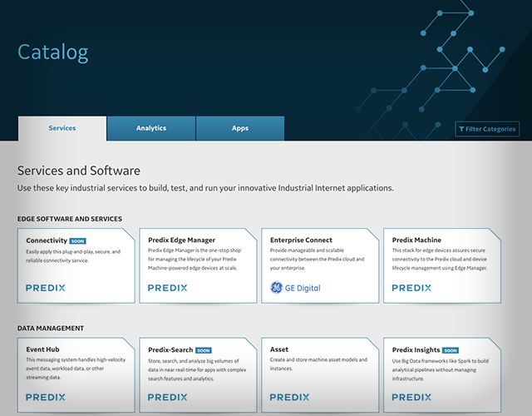The image size is (532, 416).
Task: Open the Asset card title
Action: point(279,349)
